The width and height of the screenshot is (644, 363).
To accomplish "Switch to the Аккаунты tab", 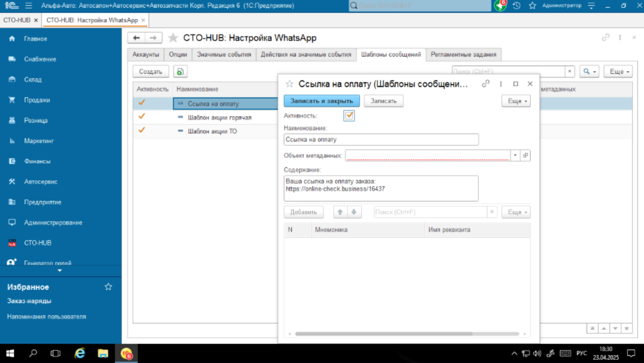I will tap(146, 54).
